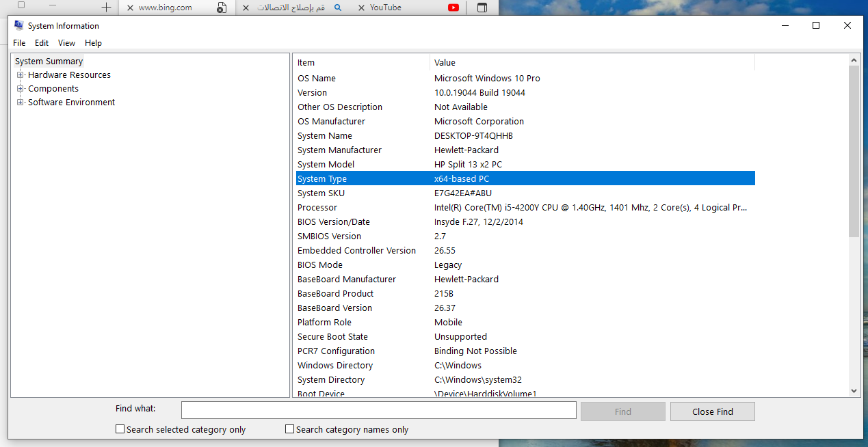Image resolution: width=868 pixels, height=447 pixels.
Task: Click the value '10.0.19044 Build 19044'
Action: [479, 93]
